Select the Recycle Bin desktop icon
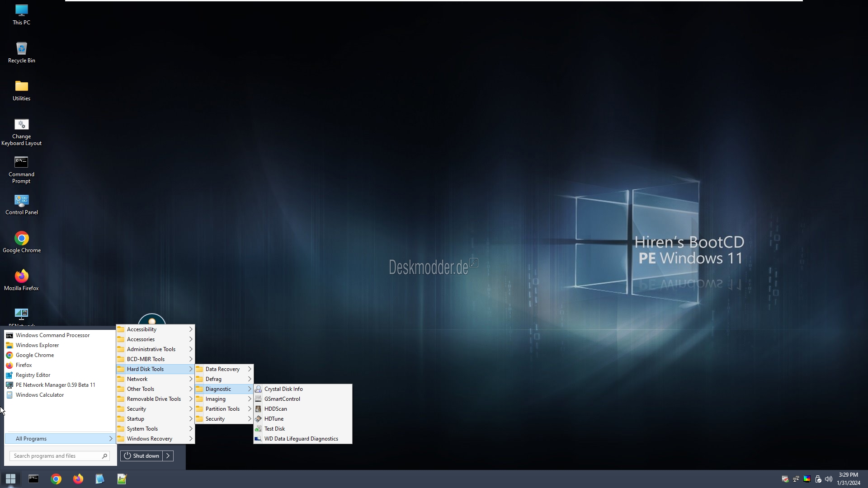 [x=21, y=52]
